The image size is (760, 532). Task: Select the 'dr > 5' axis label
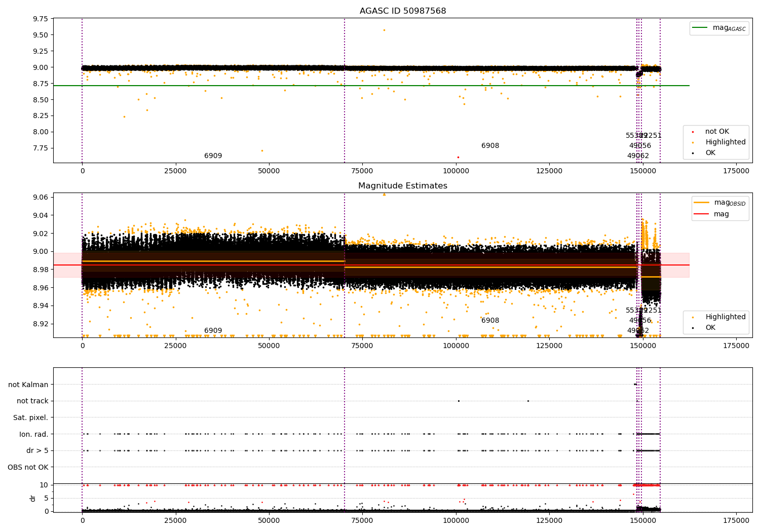click(37, 450)
